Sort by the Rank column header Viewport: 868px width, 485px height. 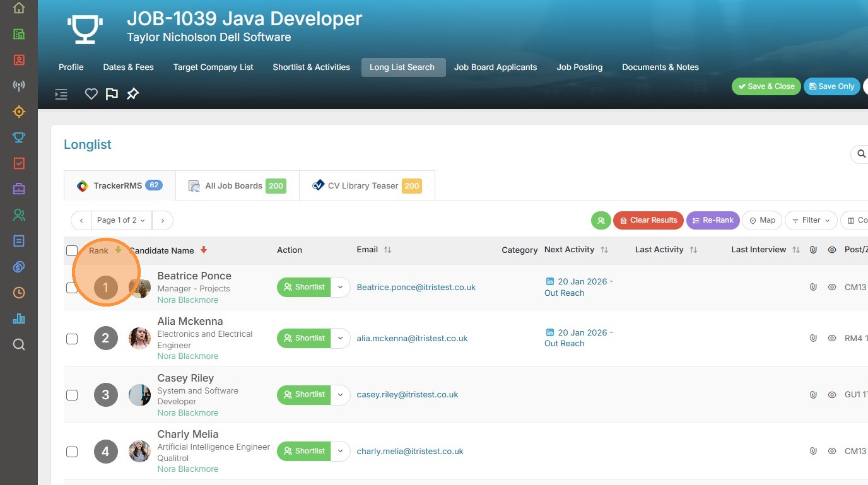pos(99,250)
